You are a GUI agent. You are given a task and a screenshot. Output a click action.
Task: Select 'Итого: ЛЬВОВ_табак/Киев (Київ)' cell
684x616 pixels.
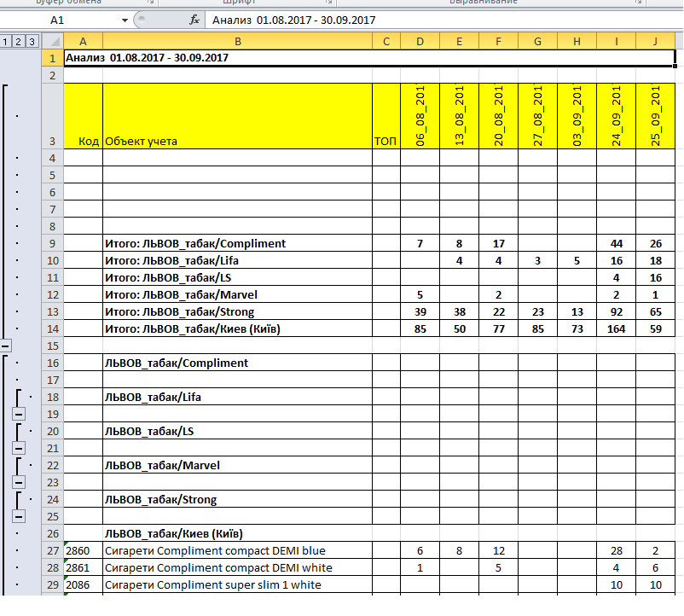238,329
